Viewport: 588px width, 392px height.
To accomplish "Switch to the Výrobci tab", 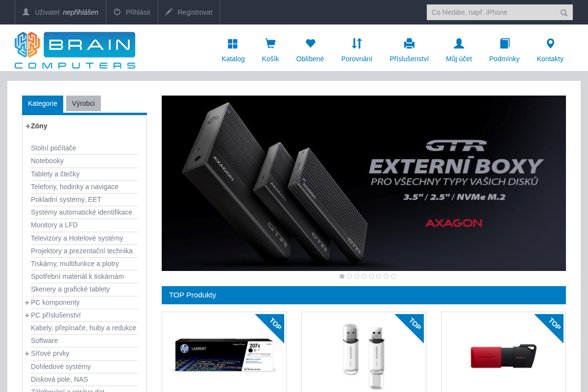I will [x=83, y=103].
